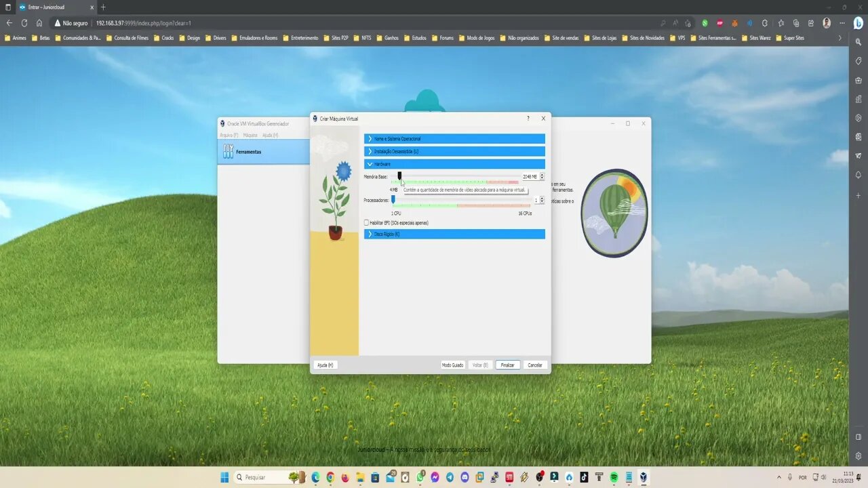The image size is (868, 488).
Task: Close the Criar Máquina Virtual dialog
Action: (543, 119)
